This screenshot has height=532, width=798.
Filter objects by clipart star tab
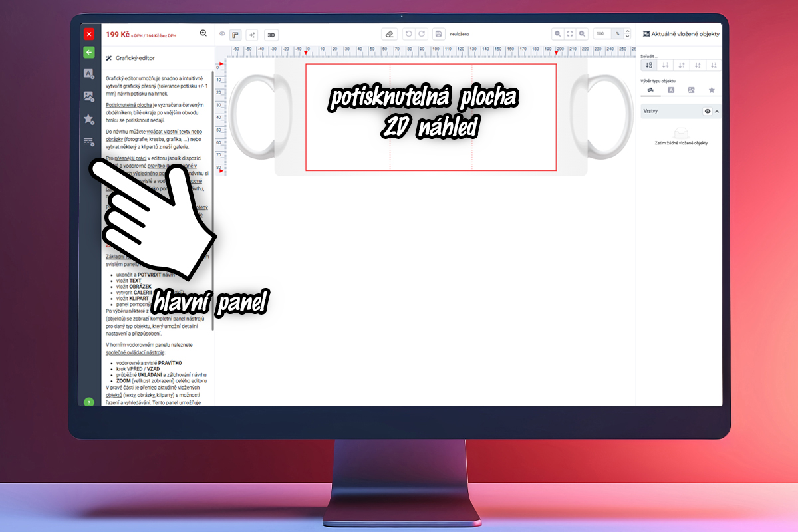point(712,90)
